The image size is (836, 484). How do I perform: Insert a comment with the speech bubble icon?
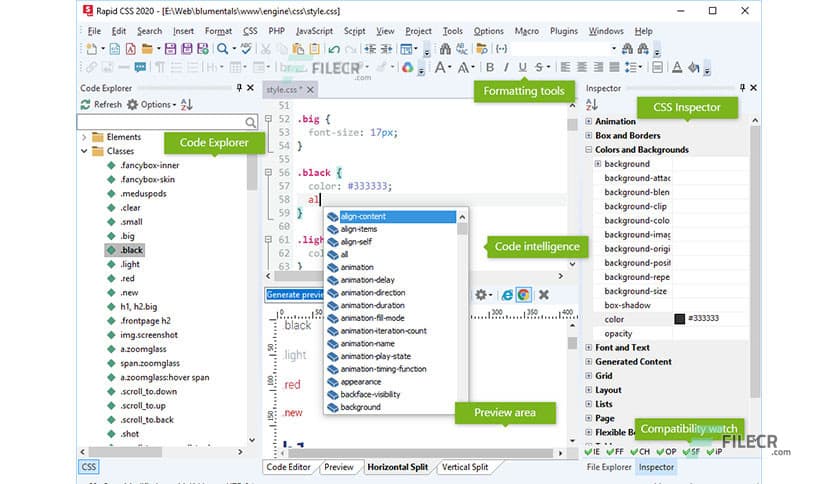pyautogui.click(x=140, y=67)
